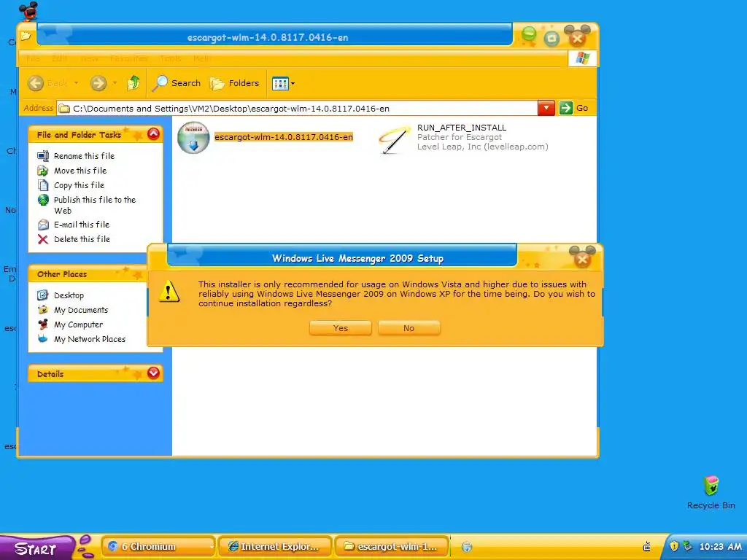Click E-mail this file

(x=82, y=225)
